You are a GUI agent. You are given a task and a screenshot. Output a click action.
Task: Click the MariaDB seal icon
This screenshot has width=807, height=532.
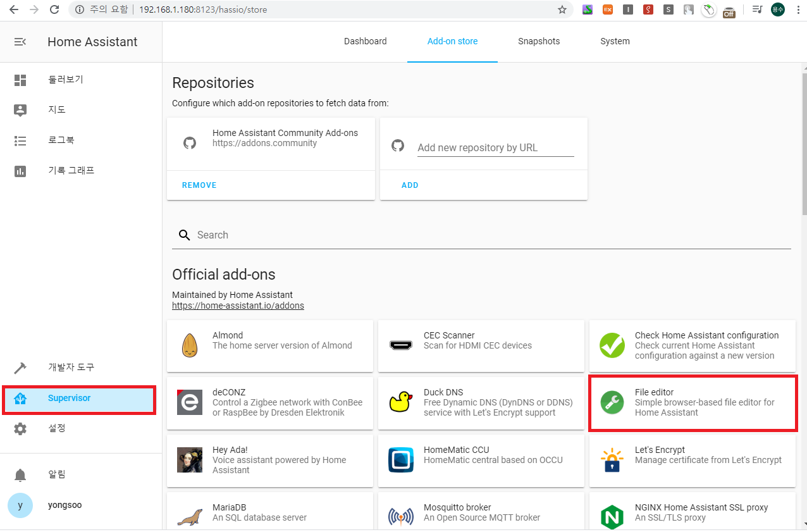(190, 517)
